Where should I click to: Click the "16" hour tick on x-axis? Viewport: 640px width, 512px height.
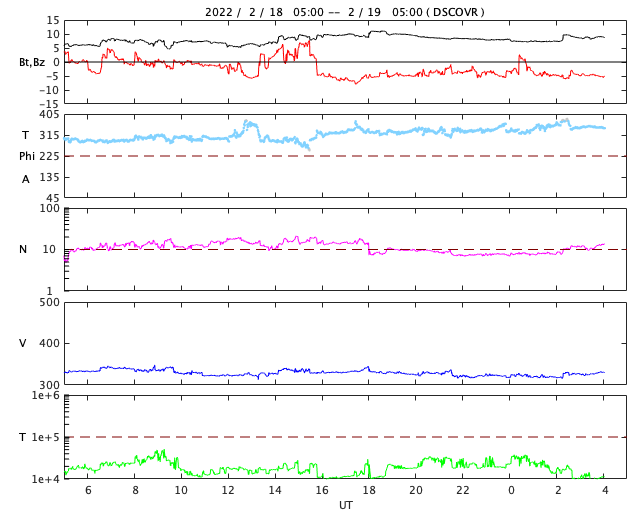coord(322,490)
